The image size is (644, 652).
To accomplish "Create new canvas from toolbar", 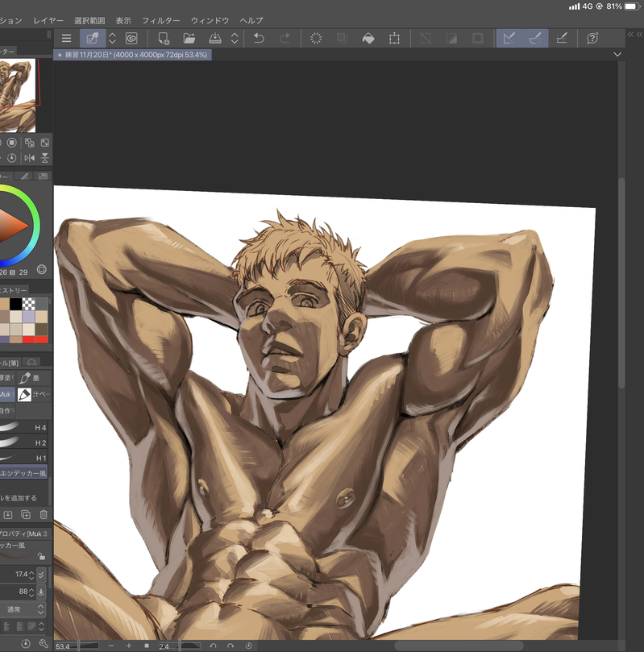I will coord(164,39).
